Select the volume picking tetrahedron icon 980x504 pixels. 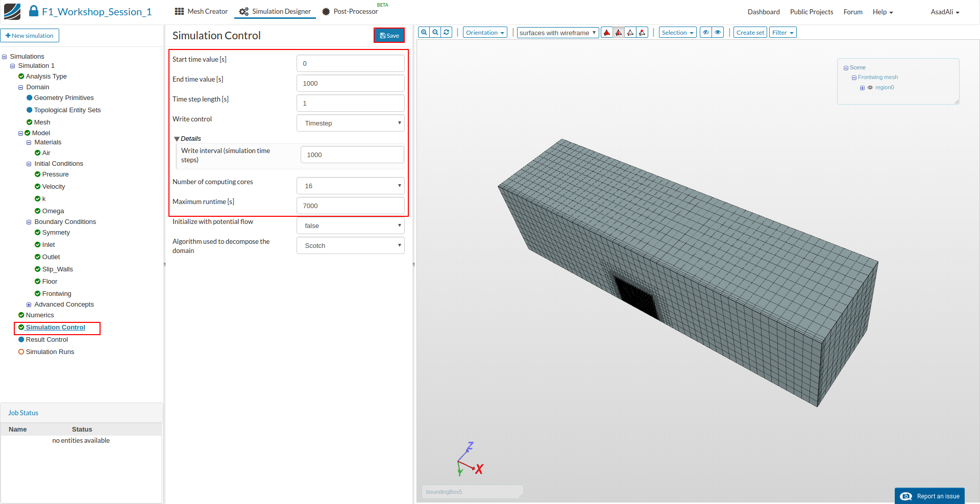click(x=607, y=33)
